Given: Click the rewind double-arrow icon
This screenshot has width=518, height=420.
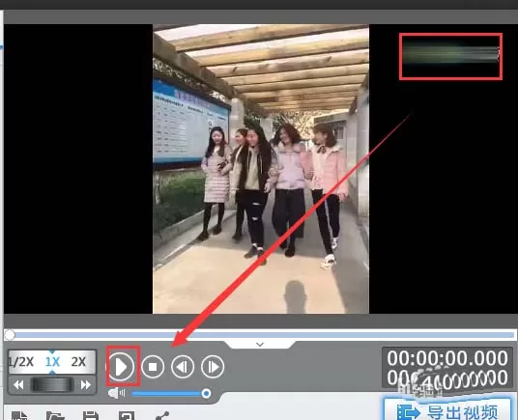Looking at the screenshot, I should [18, 384].
